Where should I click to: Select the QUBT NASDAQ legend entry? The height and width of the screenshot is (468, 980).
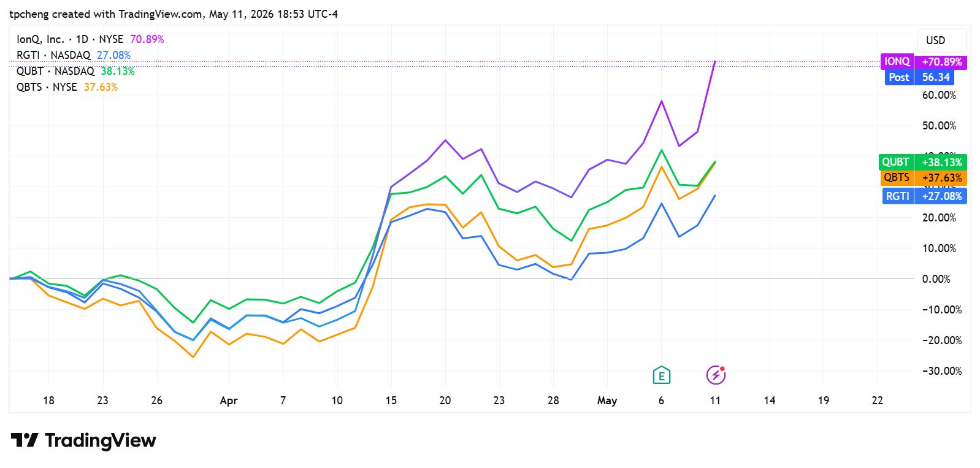coord(75,71)
